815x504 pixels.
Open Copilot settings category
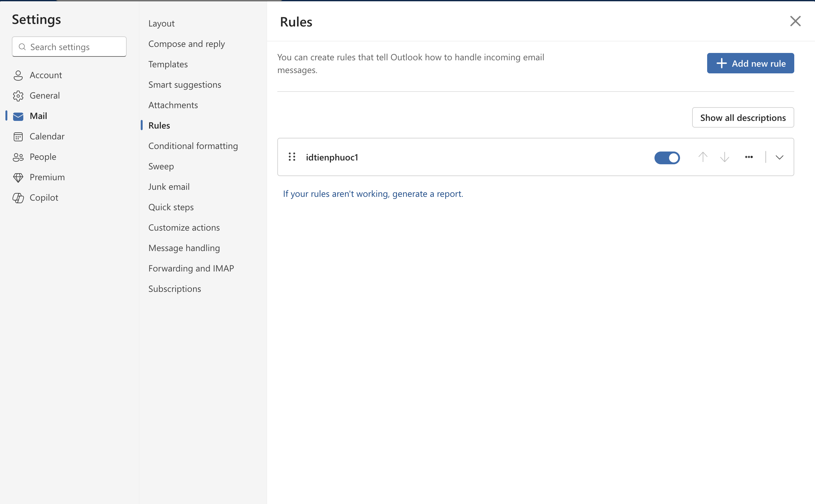coord(44,198)
